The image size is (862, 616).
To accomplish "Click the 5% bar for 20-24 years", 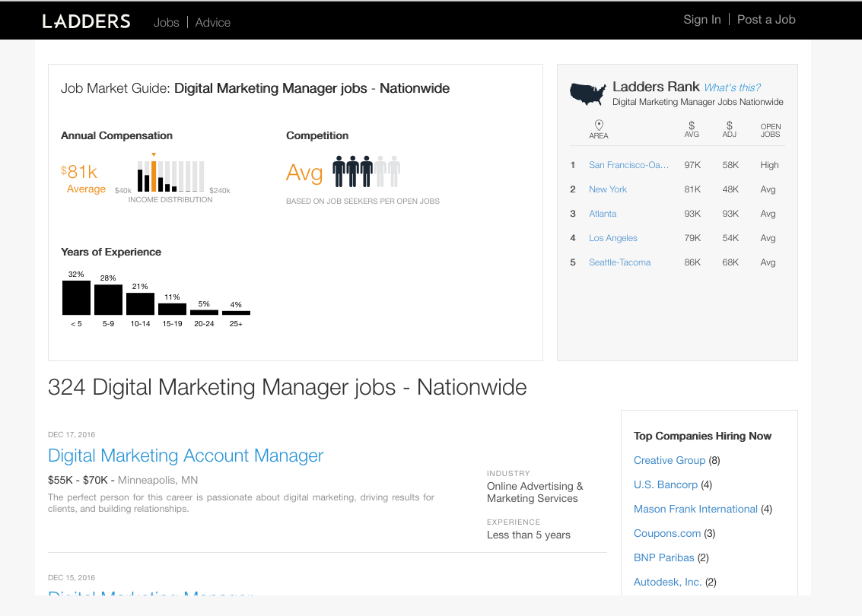I will point(204,313).
